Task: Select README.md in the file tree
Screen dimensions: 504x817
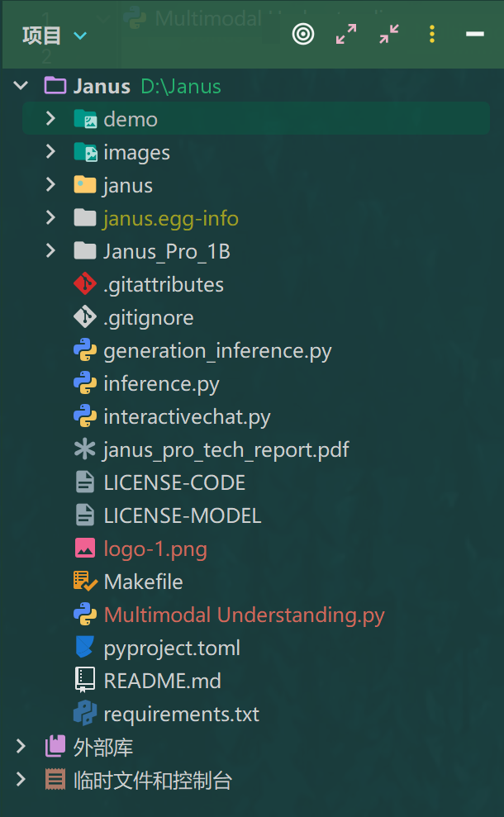Action: [x=162, y=681]
